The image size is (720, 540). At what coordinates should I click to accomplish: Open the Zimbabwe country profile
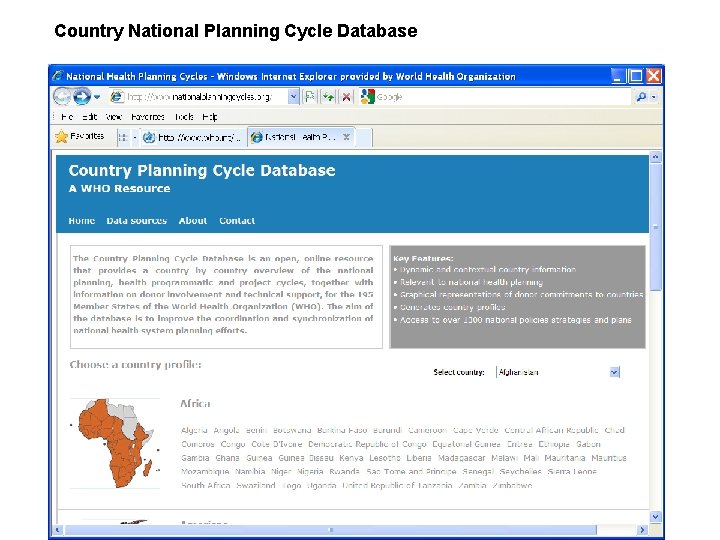tap(512, 485)
